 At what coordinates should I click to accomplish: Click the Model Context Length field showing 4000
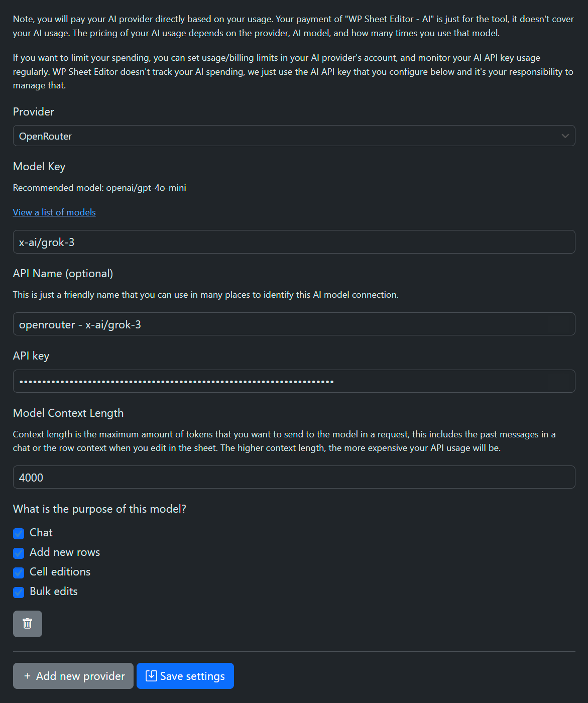click(x=294, y=477)
